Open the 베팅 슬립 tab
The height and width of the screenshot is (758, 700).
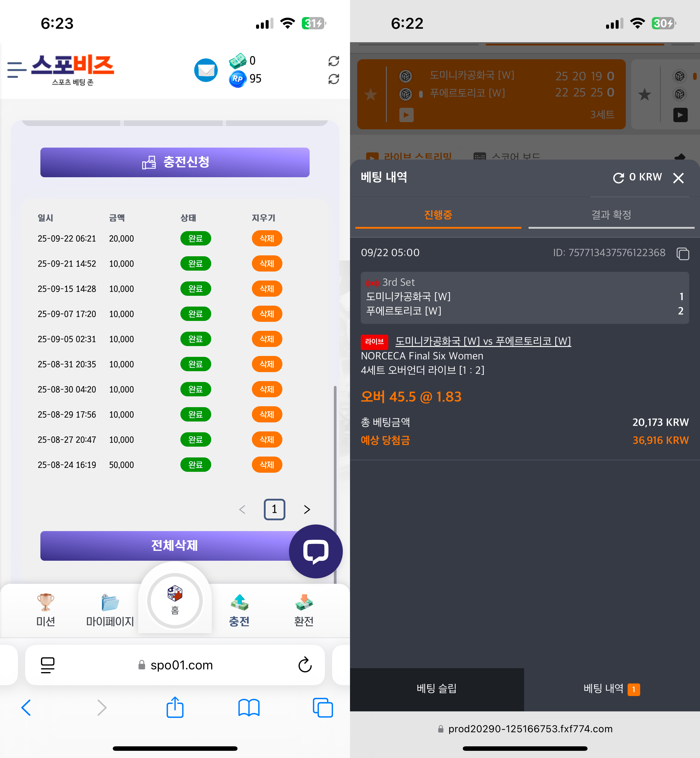point(436,688)
